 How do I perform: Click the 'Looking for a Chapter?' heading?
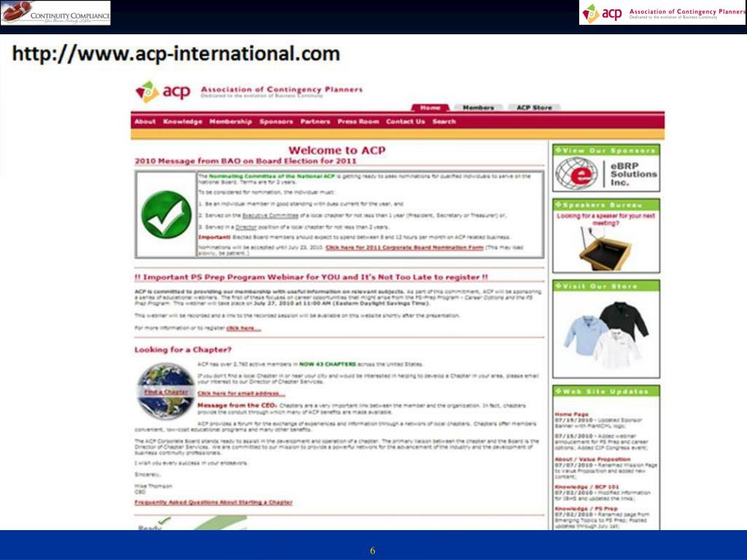(183, 349)
